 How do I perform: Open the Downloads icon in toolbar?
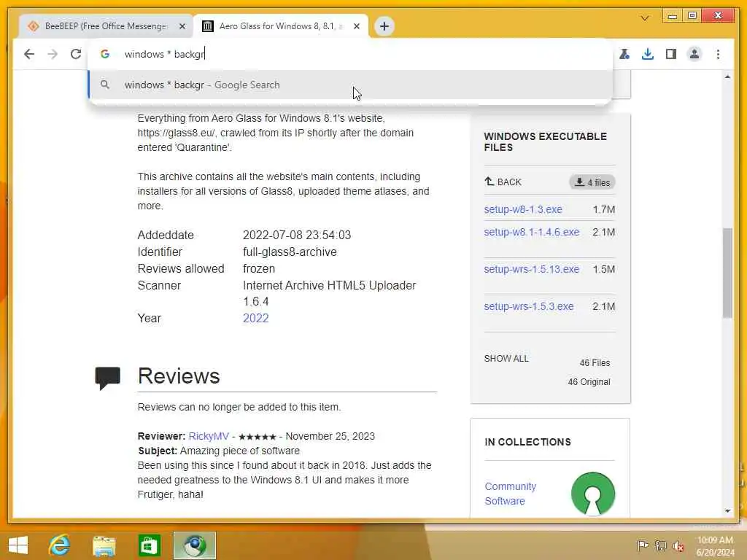(x=648, y=54)
